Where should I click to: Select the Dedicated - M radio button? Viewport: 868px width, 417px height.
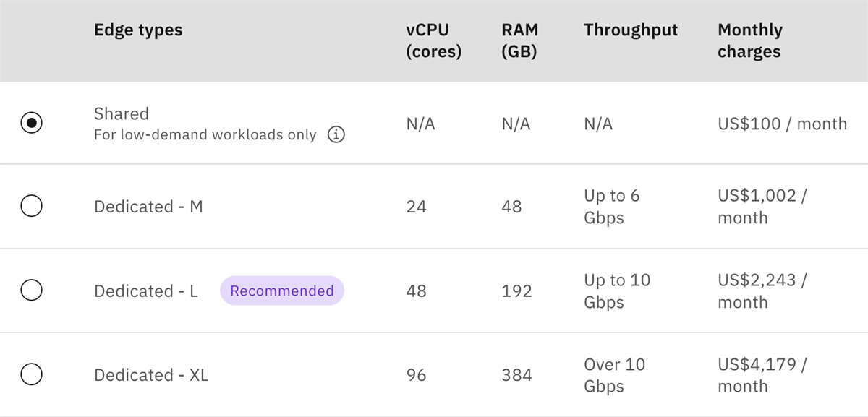[x=31, y=207]
